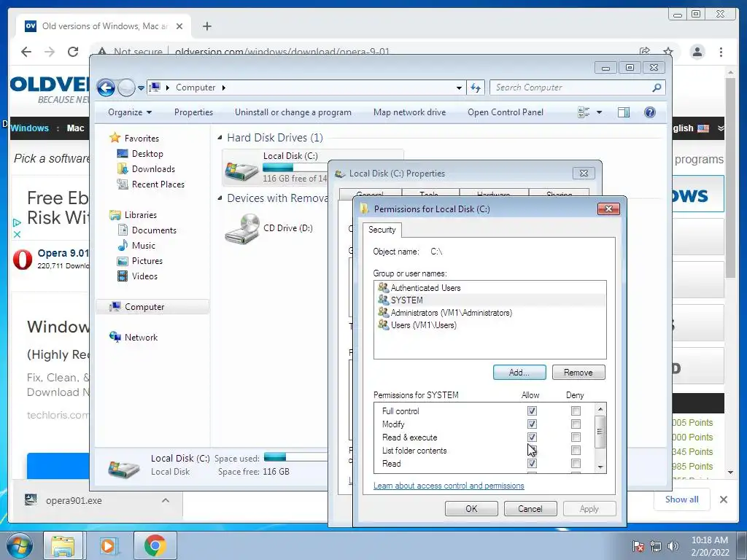
Task: Click Show all downloads
Action: (682, 499)
